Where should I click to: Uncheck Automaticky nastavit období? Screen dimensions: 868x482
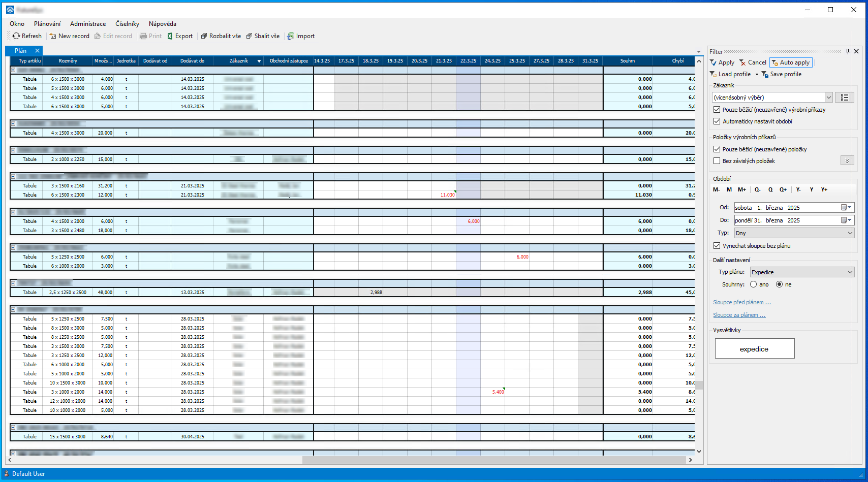[x=717, y=121]
